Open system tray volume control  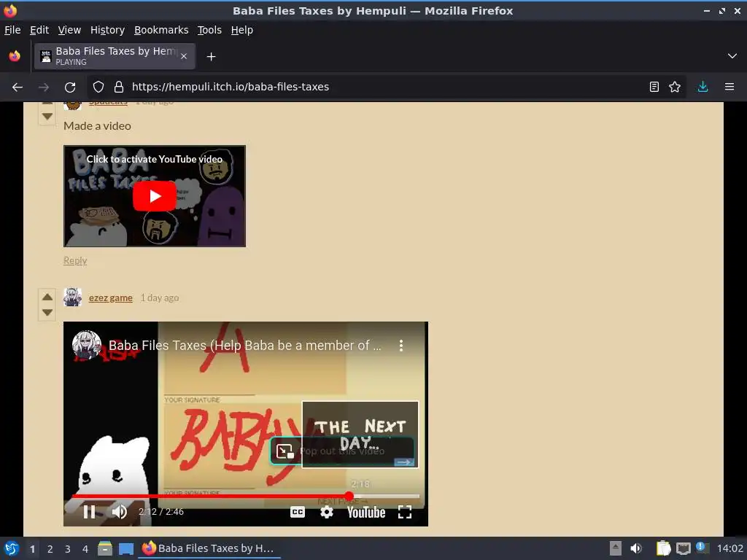[x=636, y=548]
